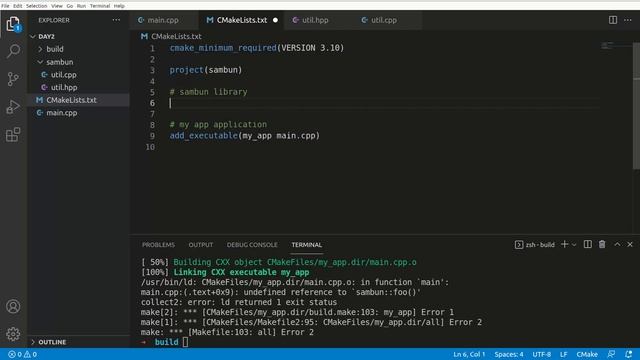Click cmake_minimum_required on line 1

[x=223, y=48]
